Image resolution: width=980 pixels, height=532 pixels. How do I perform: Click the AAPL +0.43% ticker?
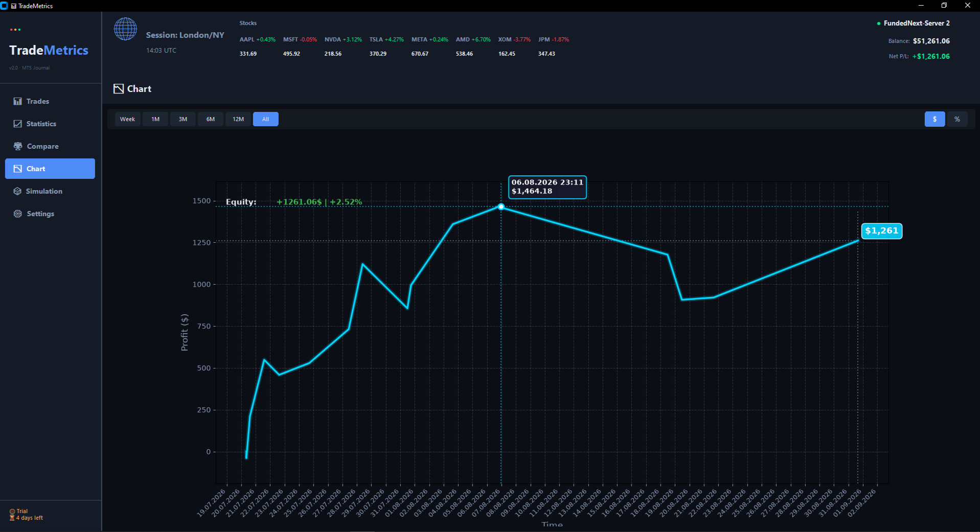pos(257,39)
